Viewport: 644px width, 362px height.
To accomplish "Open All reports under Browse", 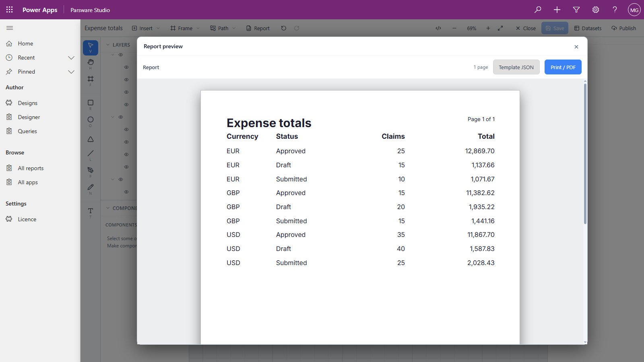I will (40, 168).
